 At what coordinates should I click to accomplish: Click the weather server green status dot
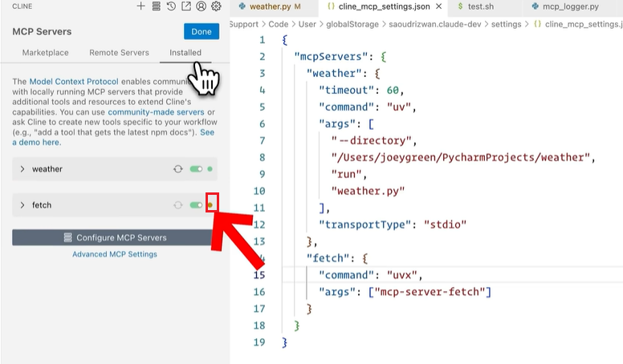[210, 169]
